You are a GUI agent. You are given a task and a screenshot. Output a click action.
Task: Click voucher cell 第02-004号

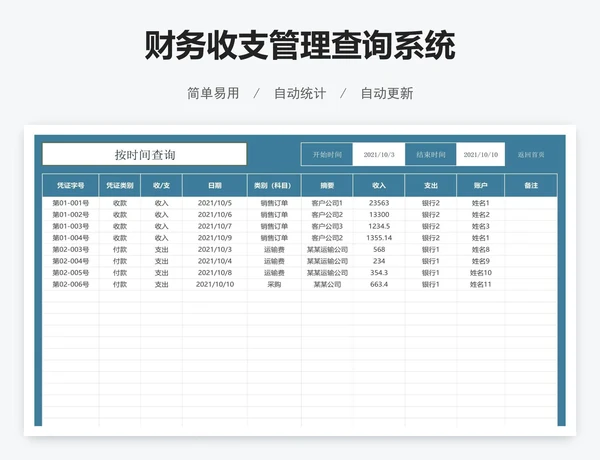click(70, 261)
